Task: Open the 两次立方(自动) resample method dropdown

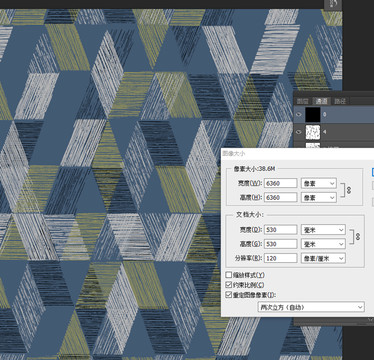Action: pos(311,307)
